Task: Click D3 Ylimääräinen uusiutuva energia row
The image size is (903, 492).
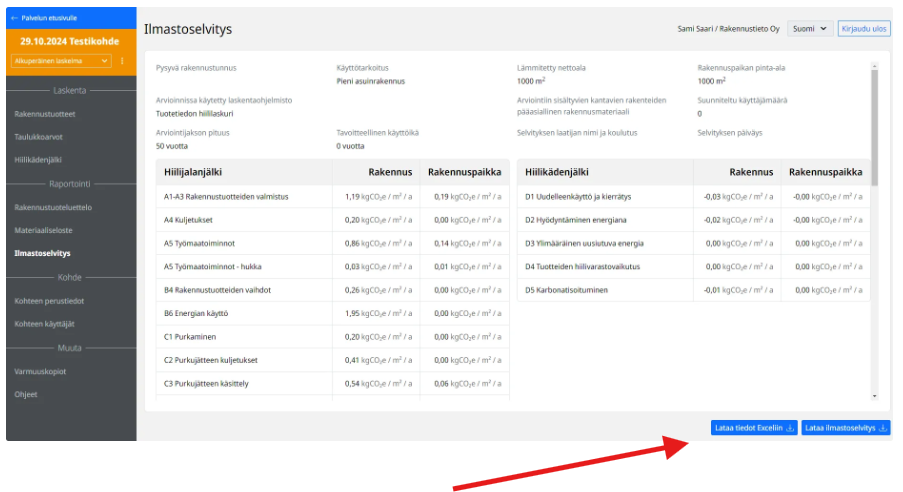Action: click(x=693, y=244)
